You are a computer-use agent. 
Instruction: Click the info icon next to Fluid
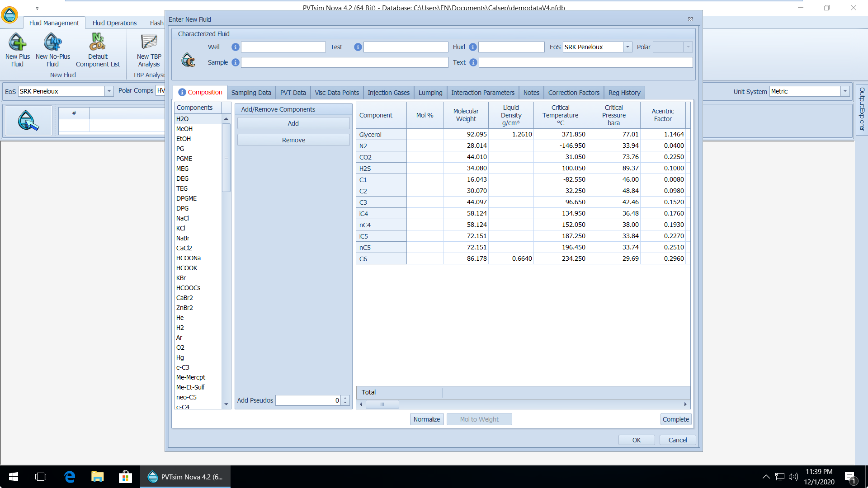[472, 47]
